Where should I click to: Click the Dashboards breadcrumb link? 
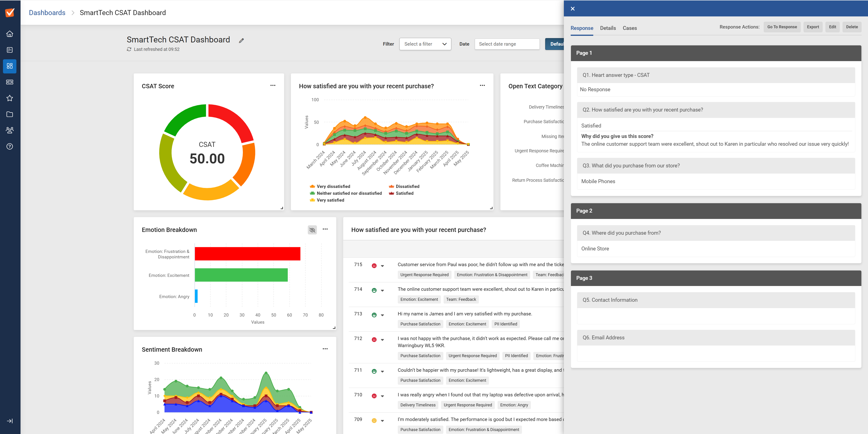pyautogui.click(x=47, y=13)
